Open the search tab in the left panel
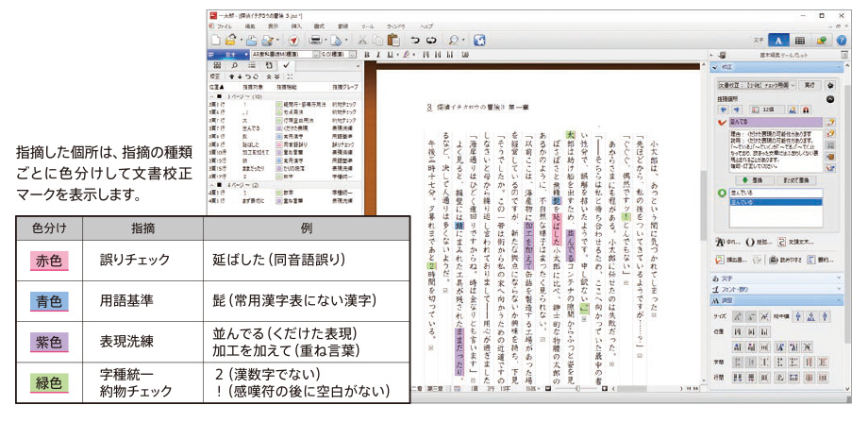Screen dimensions: 868x422 [234, 65]
